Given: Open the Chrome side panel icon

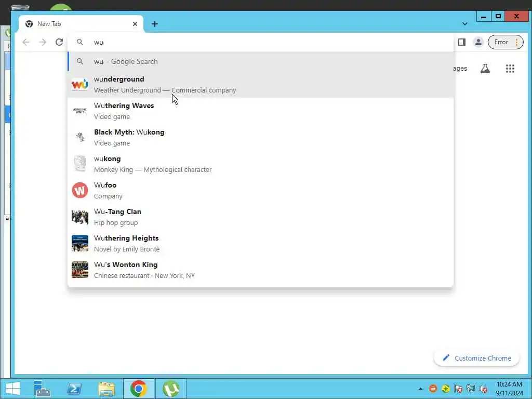Looking at the screenshot, I should (x=462, y=42).
